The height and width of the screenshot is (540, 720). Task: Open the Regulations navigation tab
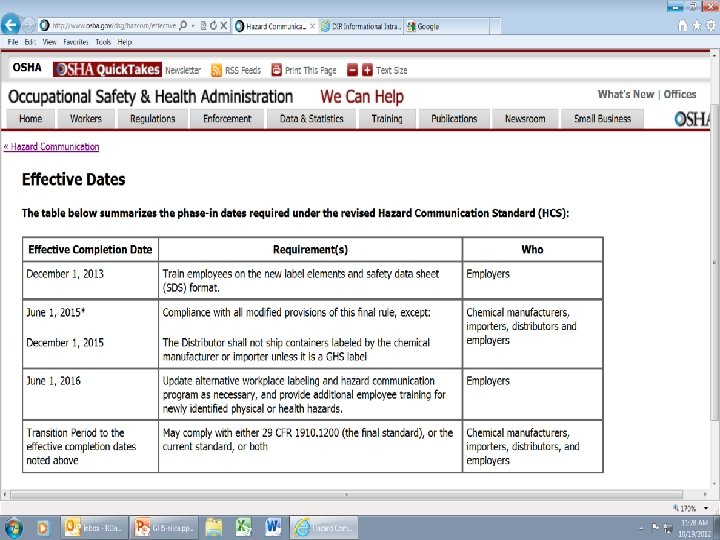pyautogui.click(x=152, y=119)
